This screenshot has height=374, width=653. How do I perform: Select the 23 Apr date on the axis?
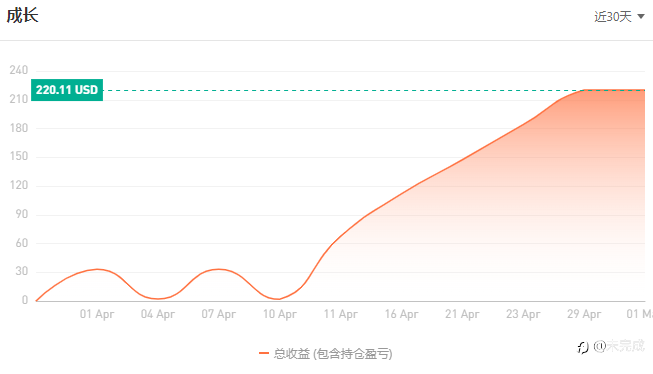coord(523,314)
